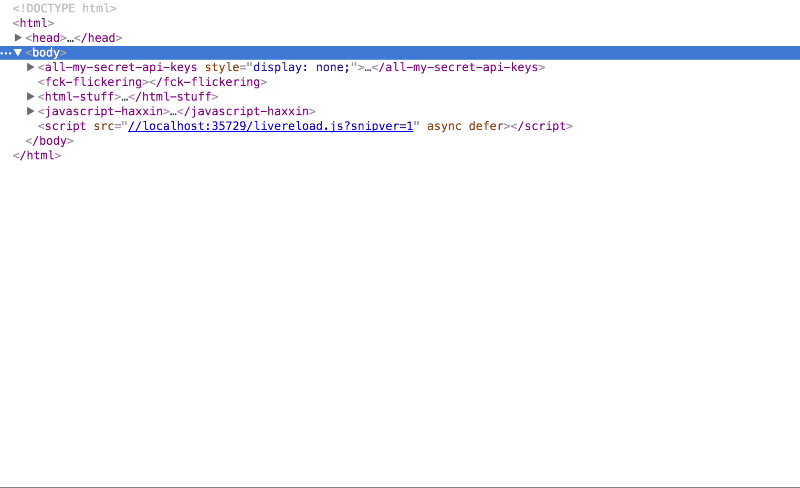
Task: Click the closing all-my-secret-api-keys tag
Action: [x=458, y=67]
